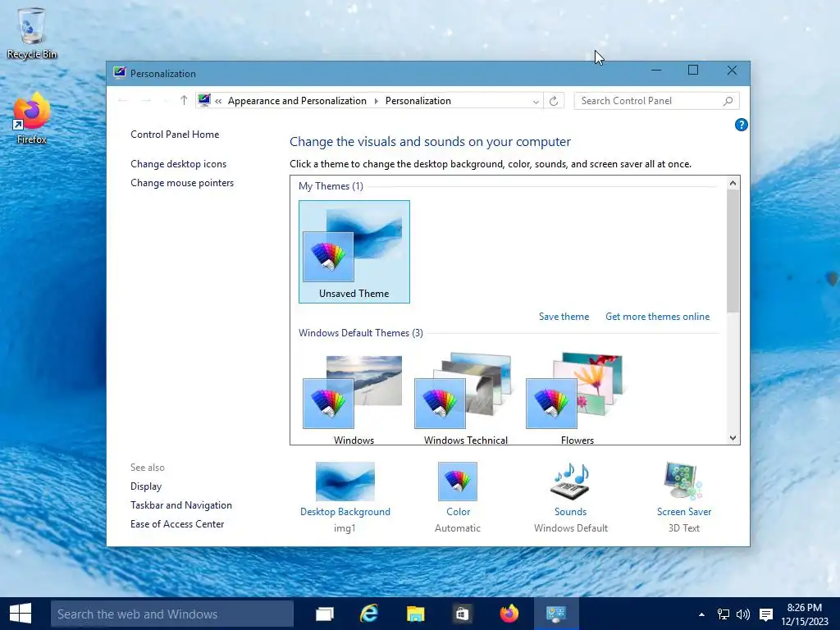Open Ease of Access Center link
This screenshot has height=630, width=840.
[x=177, y=524]
